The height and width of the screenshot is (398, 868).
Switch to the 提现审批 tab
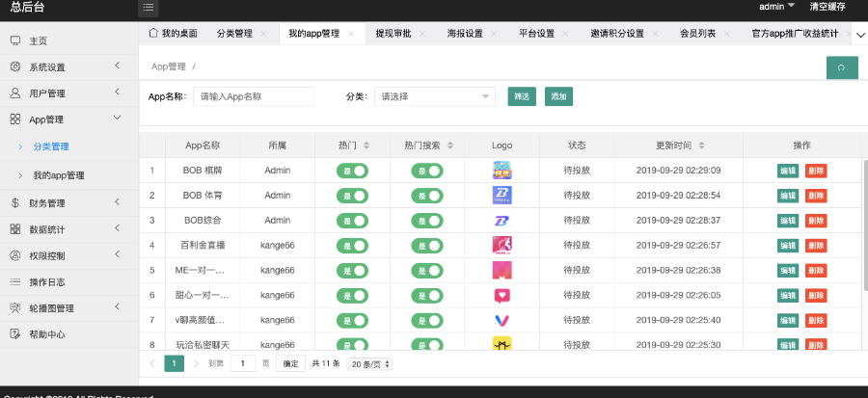tap(393, 34)
